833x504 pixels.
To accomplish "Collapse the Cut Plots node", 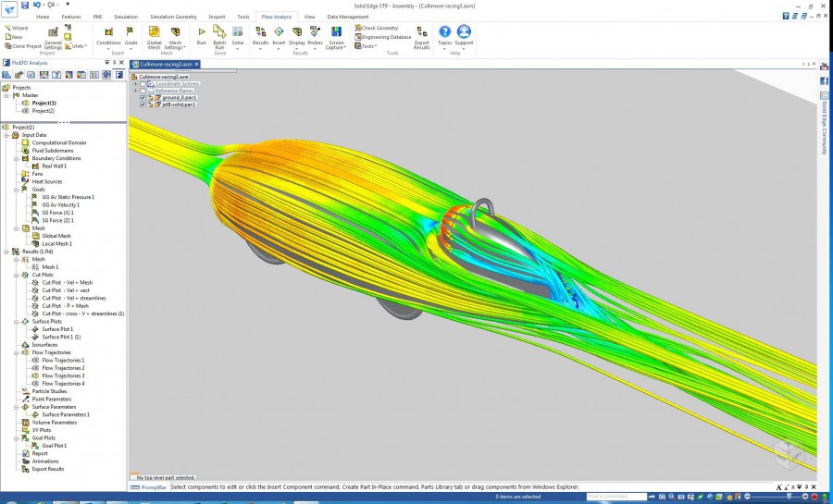I will (17, 275).
